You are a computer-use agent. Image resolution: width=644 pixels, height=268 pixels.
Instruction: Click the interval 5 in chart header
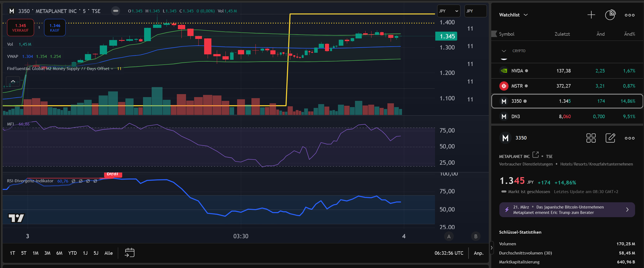tap(84, 11)
